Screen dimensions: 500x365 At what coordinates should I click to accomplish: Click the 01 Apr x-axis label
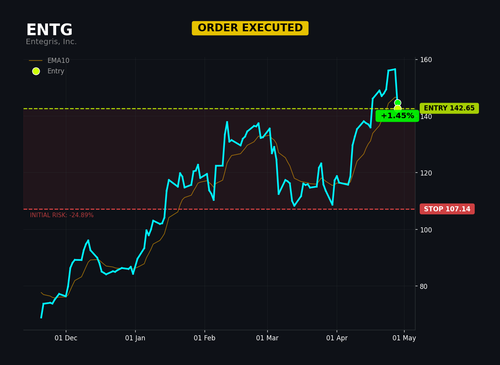click(337, 338)
